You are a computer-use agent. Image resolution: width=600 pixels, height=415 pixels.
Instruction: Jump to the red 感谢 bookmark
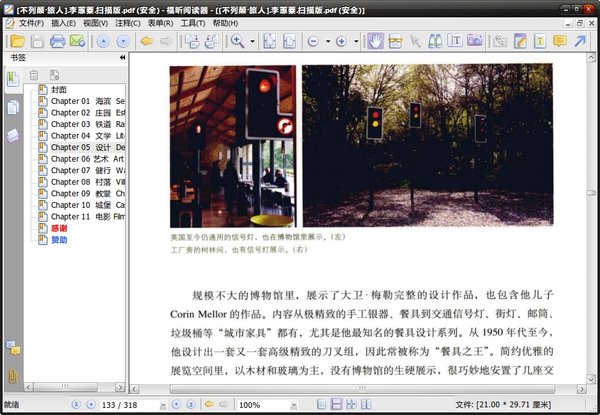pyautogui.click(x=59, y=228)
